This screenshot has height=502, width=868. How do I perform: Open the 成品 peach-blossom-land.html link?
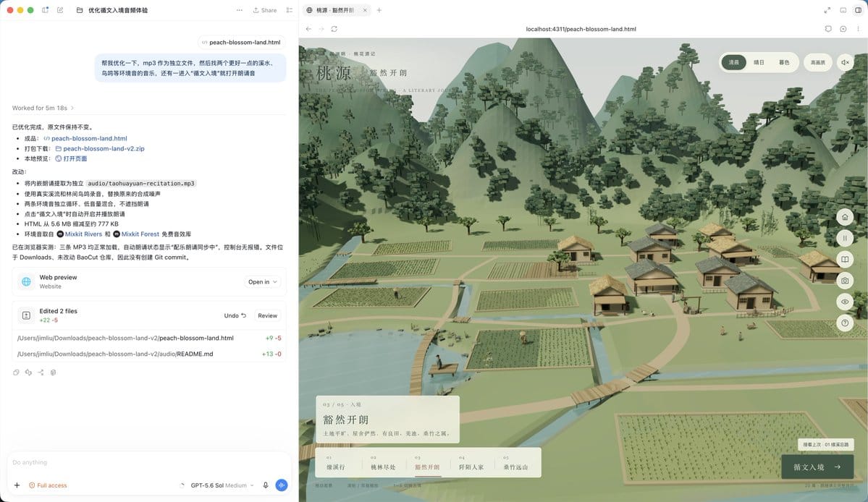click(85, 138)
